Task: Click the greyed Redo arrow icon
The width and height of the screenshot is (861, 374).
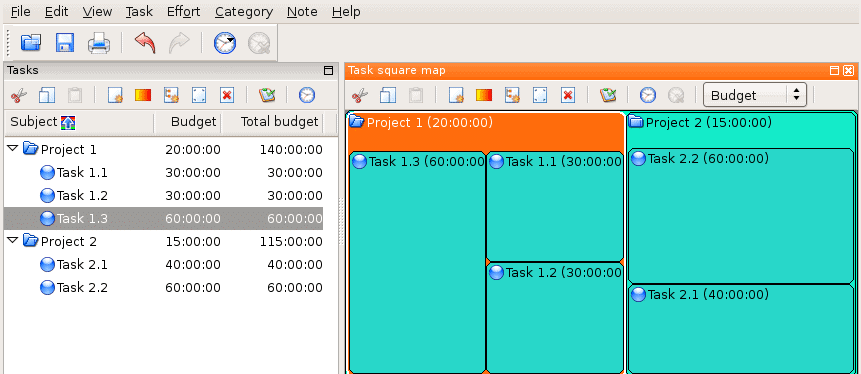Action: [179, 42]
